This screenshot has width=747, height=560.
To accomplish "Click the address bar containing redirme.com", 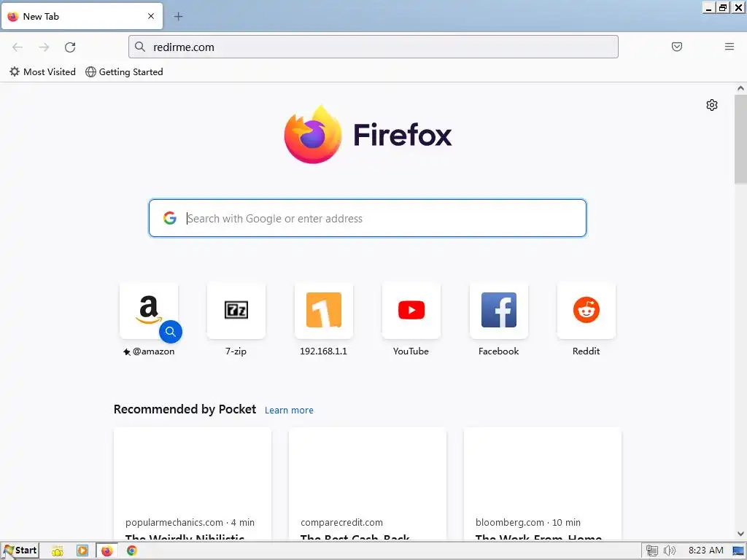I will tap(373, 47).
